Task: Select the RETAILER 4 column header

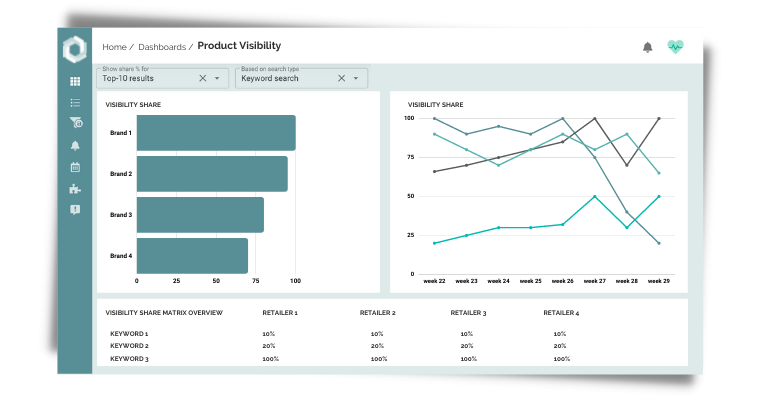Action: [561, 313]
